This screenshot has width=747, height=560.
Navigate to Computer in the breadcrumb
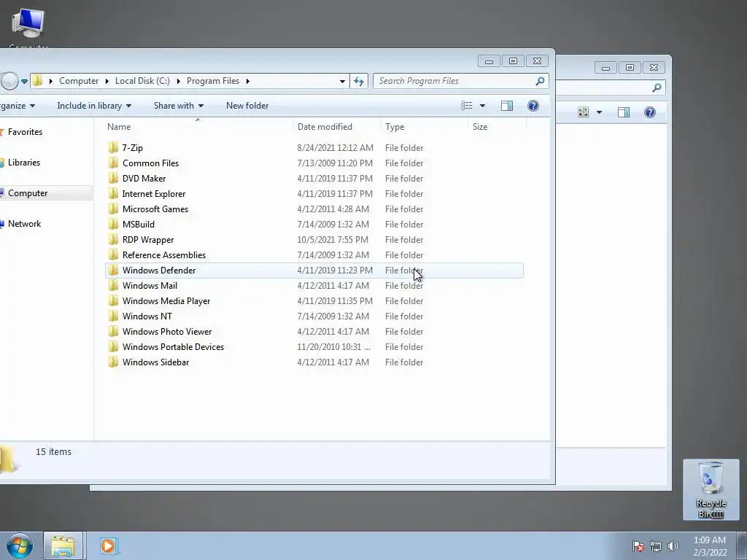point(79,81)
